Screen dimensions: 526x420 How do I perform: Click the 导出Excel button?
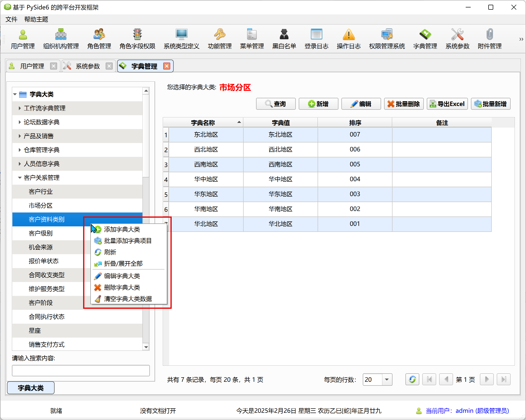coord(447,104)
